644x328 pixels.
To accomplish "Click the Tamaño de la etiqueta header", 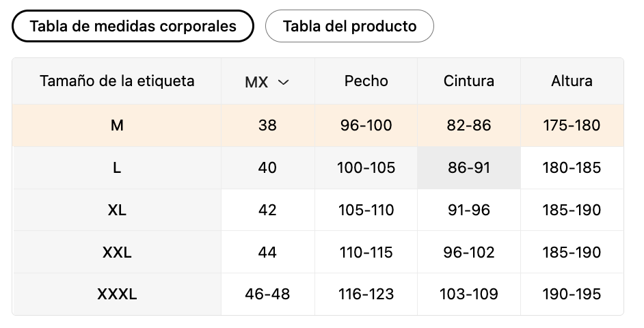I will tap(117, 81).
